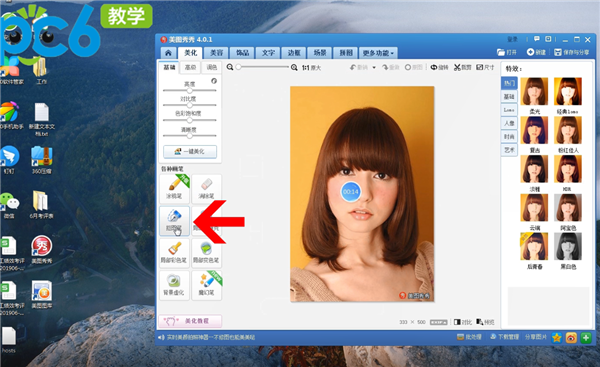Click the zoom-out magnifier icon
The height and width of the screenshot is (367, 600).
click(x=230, y=67)
